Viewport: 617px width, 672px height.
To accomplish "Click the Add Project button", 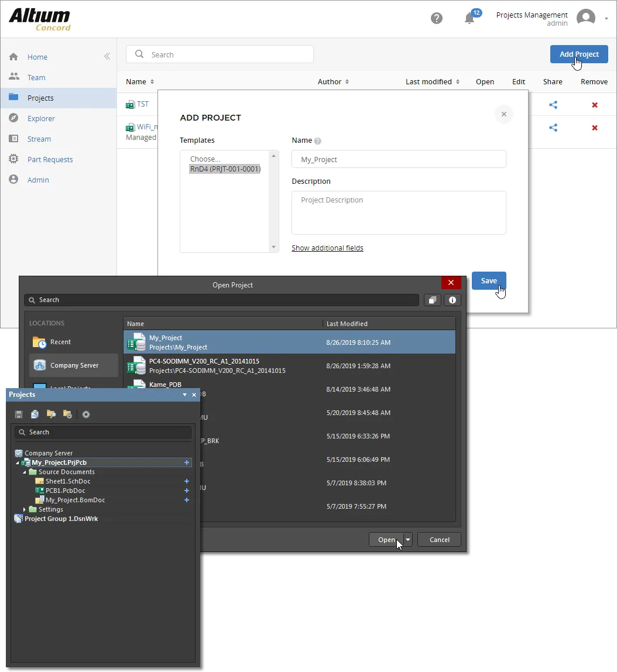I will [579, 54].
